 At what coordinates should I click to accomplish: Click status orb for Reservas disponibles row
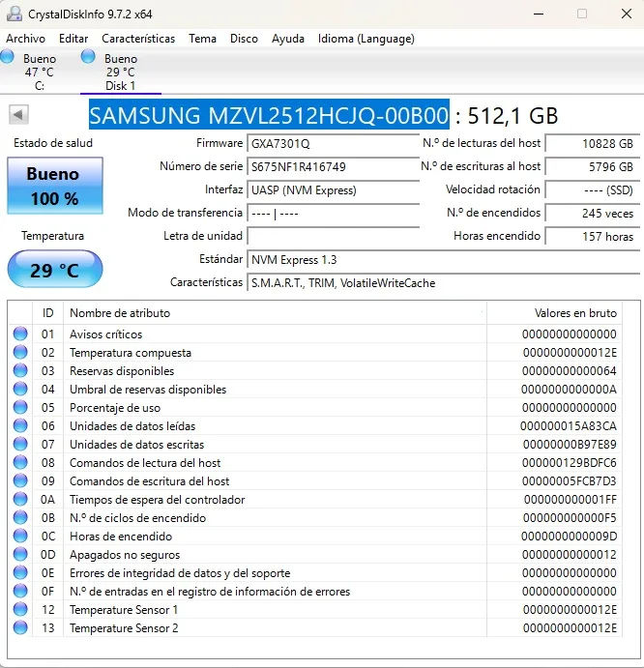(x=20, y=370)
